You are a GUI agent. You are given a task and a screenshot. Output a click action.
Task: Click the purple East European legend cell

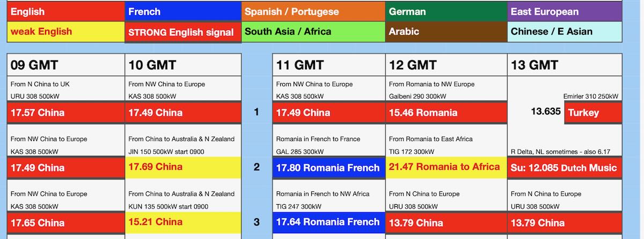(565, 11)
